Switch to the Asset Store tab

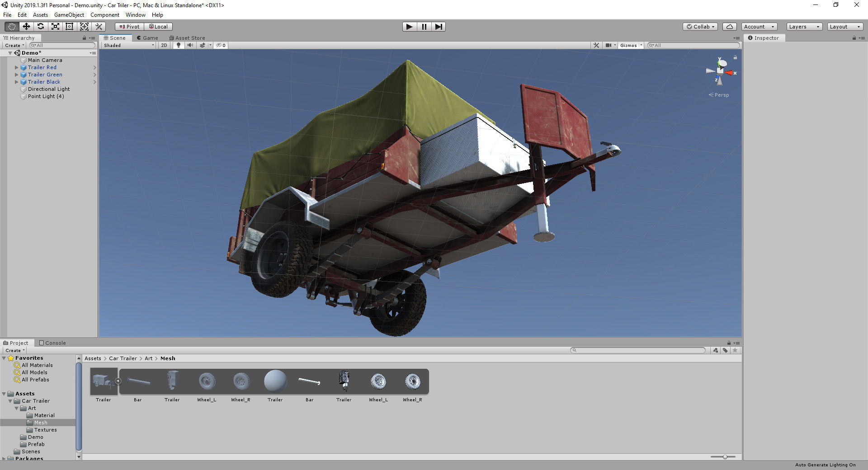[x=187, y=38]
